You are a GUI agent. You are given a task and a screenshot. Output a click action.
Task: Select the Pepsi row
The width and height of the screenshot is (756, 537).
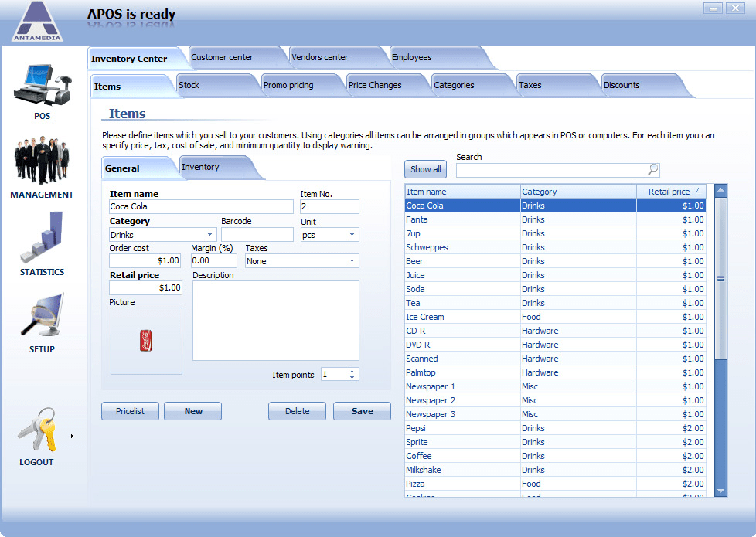[x=555, y=428]
